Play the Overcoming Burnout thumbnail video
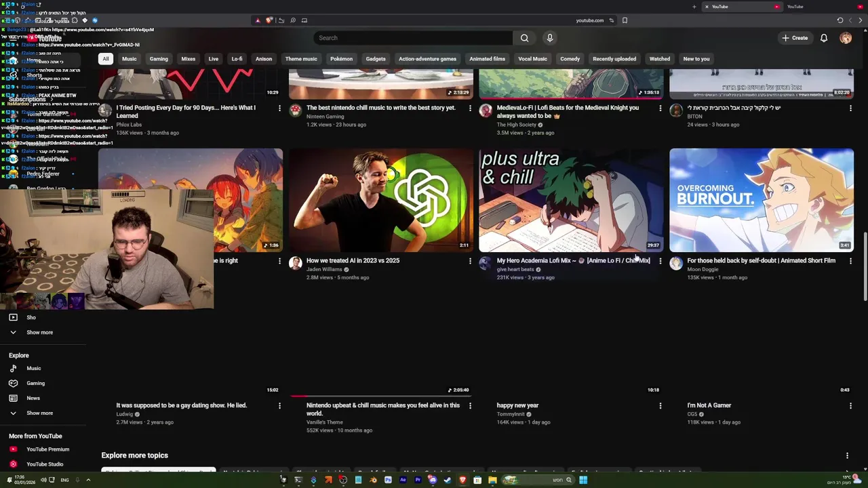This screenshot has width=868, height=488. [x=762, y=200]
